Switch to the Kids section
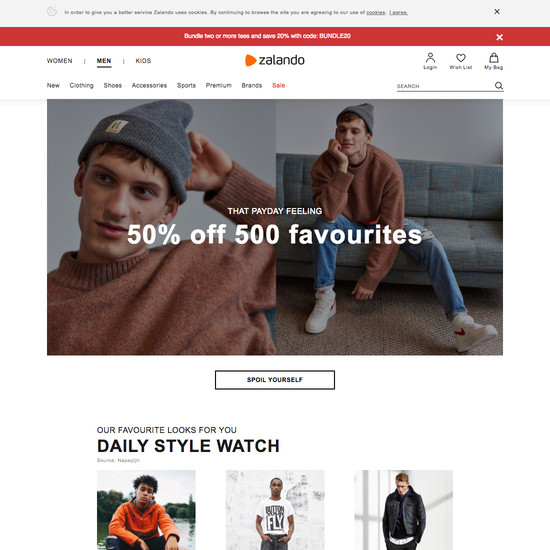The height and width of the screenshot is (550, 550). pos(143,61)
